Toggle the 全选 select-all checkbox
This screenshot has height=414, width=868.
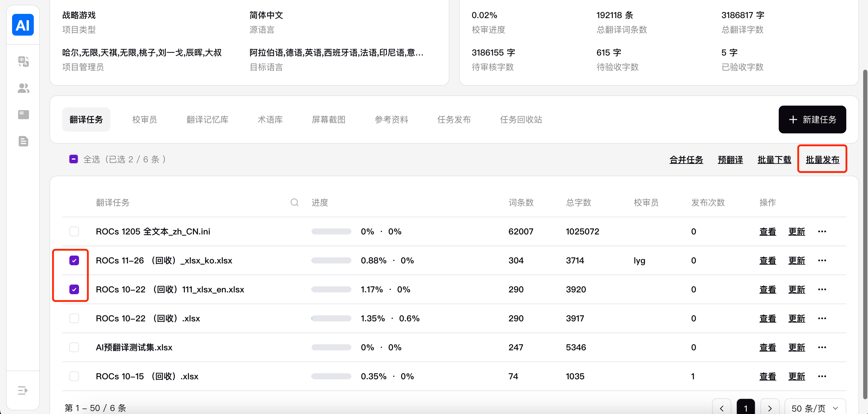pos(74,159)
